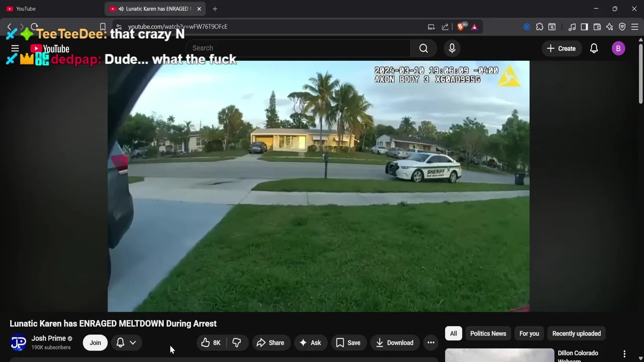The width and height of the screenshot is (644, 362).
Task: Open options menu for Dillon Colorado Webcam
Action: [624, 354]
